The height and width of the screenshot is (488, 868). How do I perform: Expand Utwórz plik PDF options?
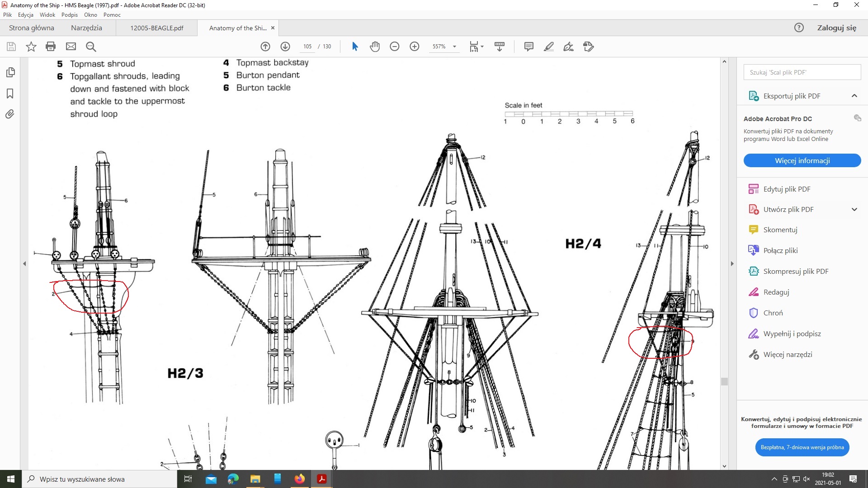tap(854, 209)
